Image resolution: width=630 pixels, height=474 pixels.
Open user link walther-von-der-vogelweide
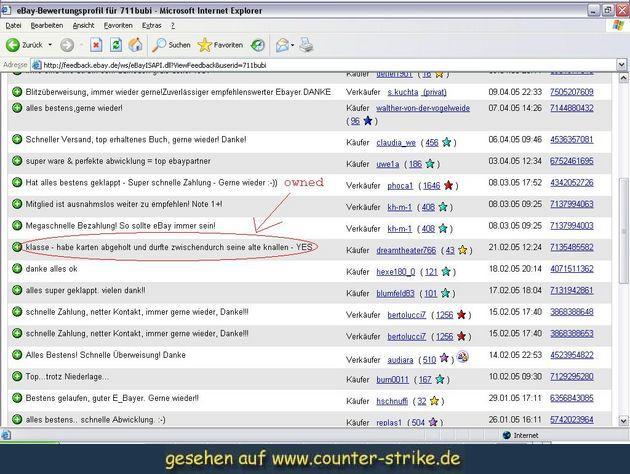pyautogui.click(x=423, y=108)
